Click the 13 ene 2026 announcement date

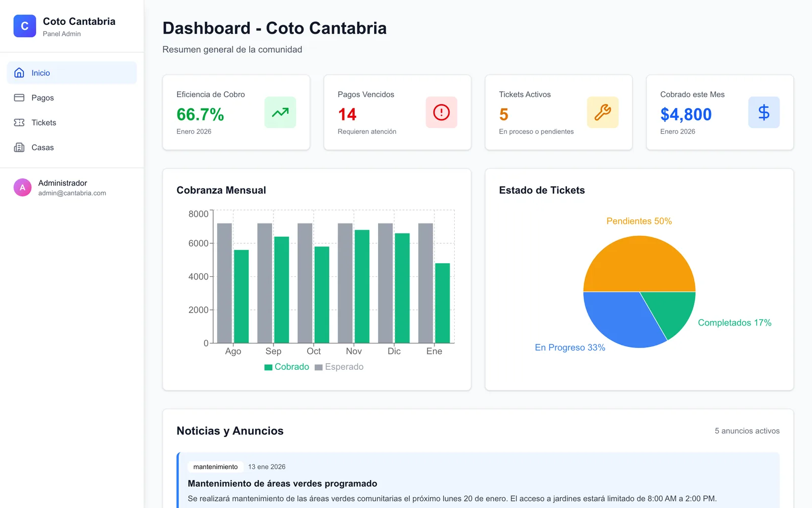[x=267, y=467]
